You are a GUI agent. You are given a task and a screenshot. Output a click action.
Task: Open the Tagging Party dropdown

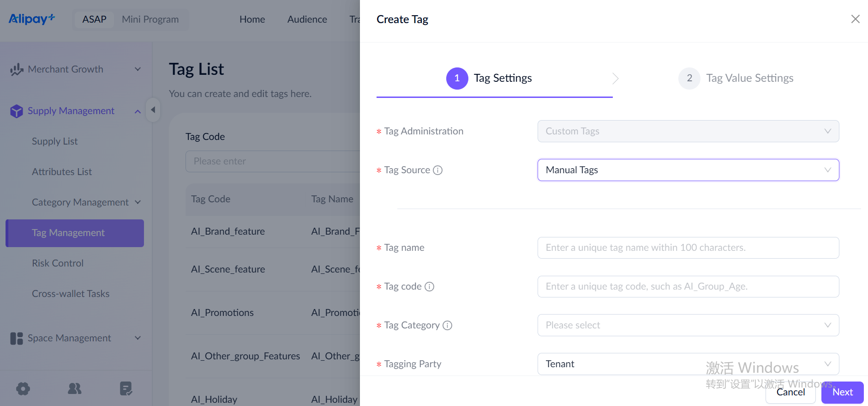click(688, 364)
